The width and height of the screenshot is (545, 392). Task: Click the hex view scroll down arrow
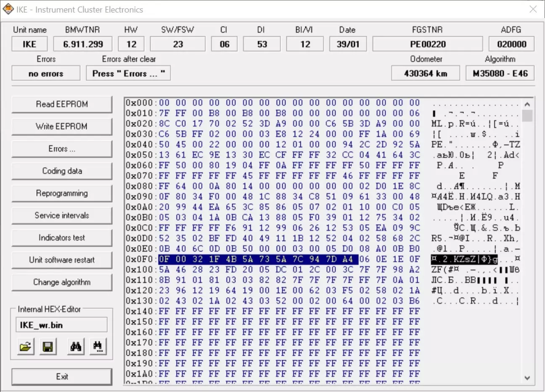[527, 378]
